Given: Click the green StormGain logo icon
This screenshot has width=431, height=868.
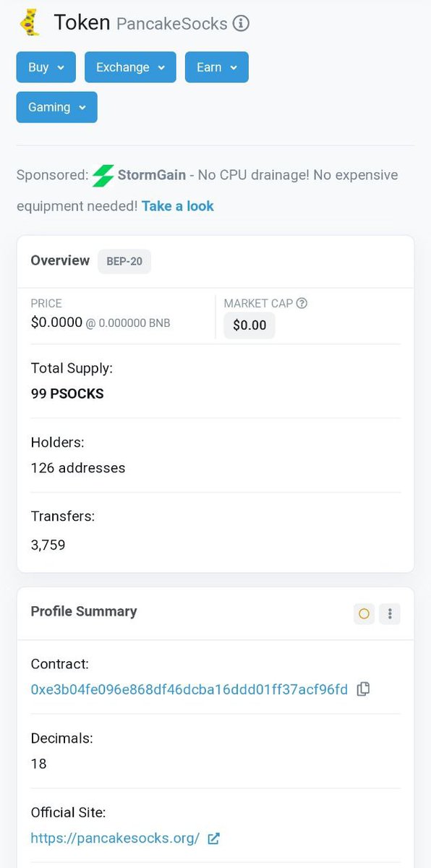Looking at the screenshot, I should click(x=103, y=175).
